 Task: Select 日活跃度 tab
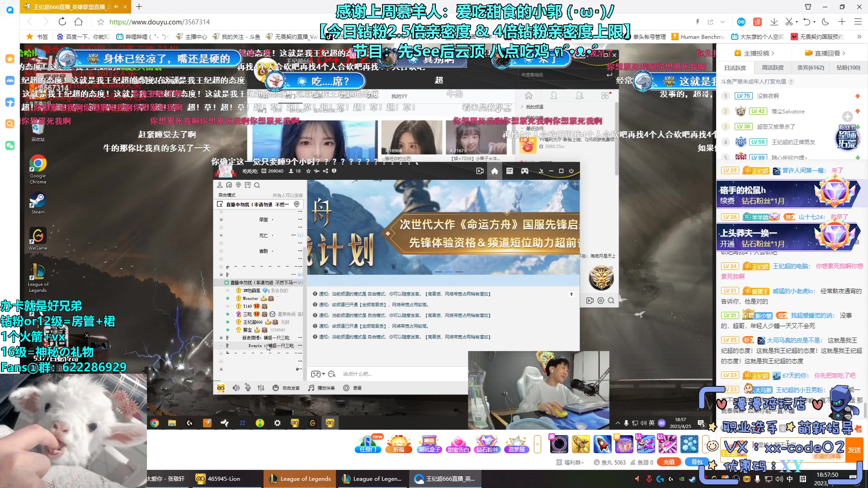[735, 68]
